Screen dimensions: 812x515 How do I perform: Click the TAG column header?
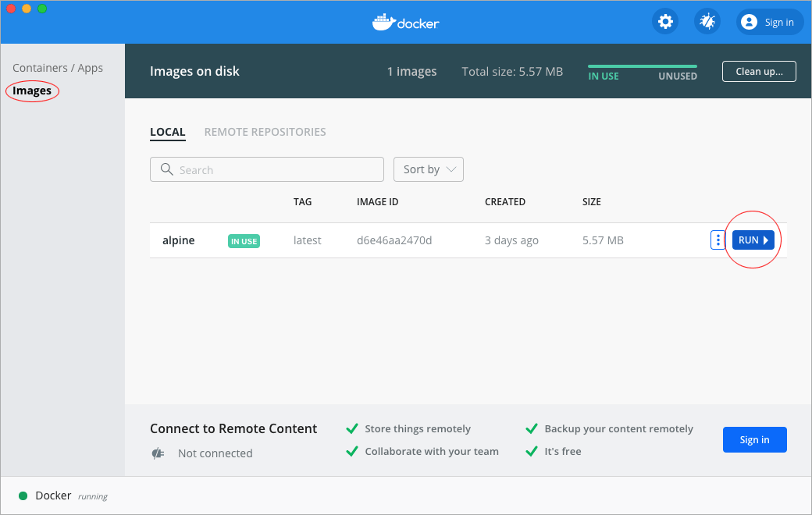[x=302, y=202]
